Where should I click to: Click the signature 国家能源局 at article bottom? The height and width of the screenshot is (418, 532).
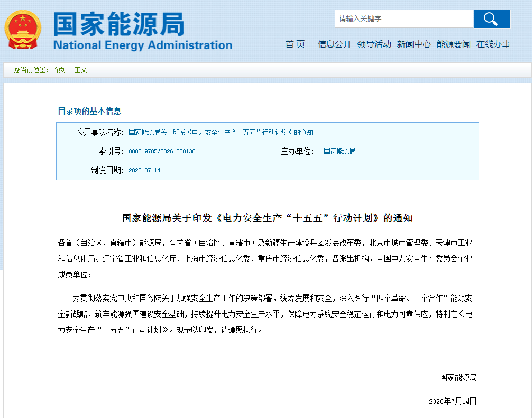tap(458, 377)
